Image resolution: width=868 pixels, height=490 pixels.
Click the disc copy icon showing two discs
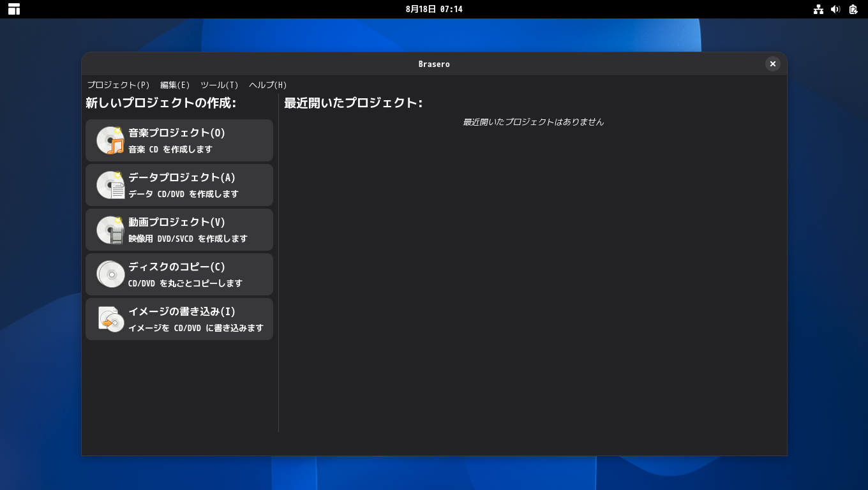(x=110, y=274)
